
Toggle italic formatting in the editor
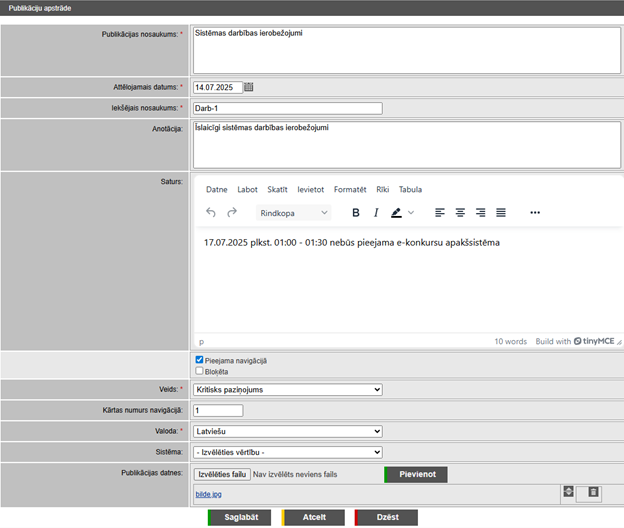376,212
